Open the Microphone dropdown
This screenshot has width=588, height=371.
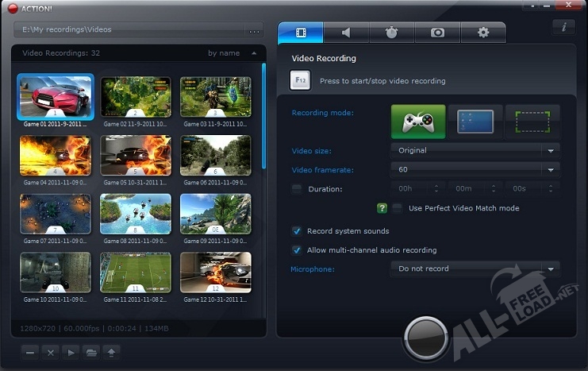point(475,269)
